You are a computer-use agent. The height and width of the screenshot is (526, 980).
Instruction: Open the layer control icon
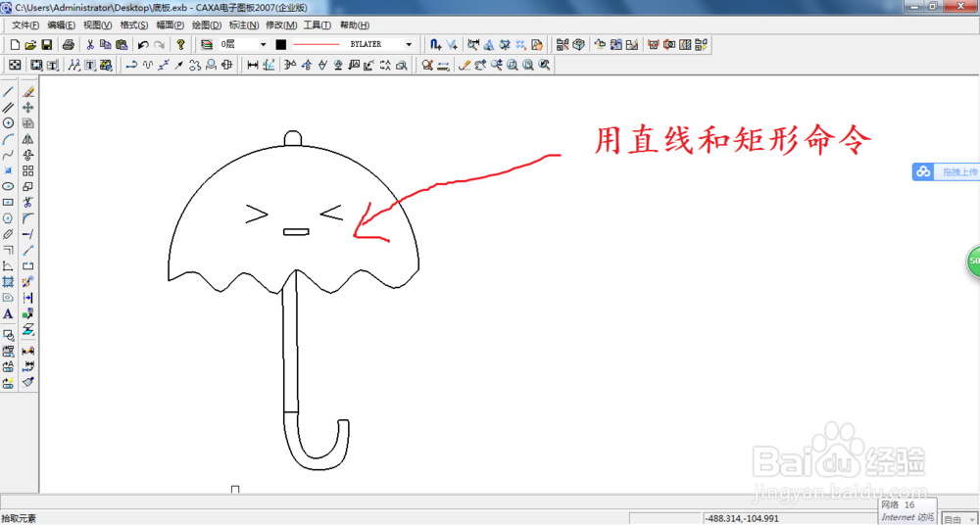pyautogui.click(x=207, y=44)
